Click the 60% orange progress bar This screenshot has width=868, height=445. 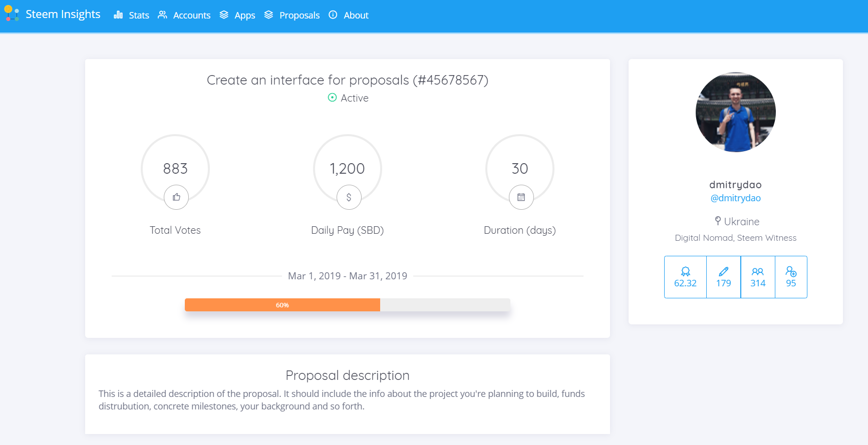pyautogui.click(x=282, y=305)
